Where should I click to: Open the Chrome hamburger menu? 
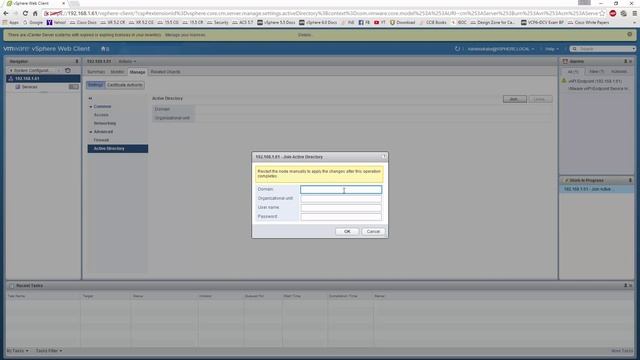point(635,13)
